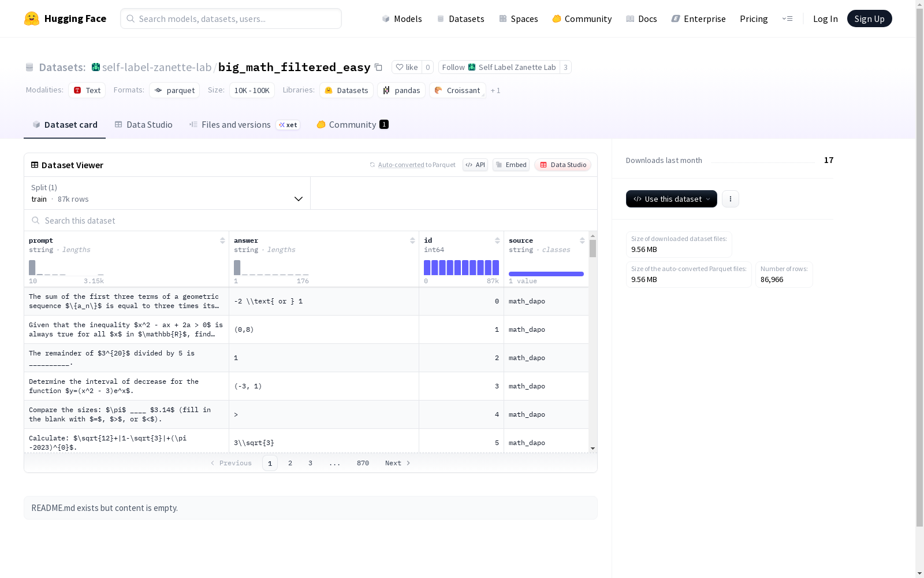This screenshot has height=578, width=924.
Task: View the Pricing page
Action: click(x=754, y=18)
